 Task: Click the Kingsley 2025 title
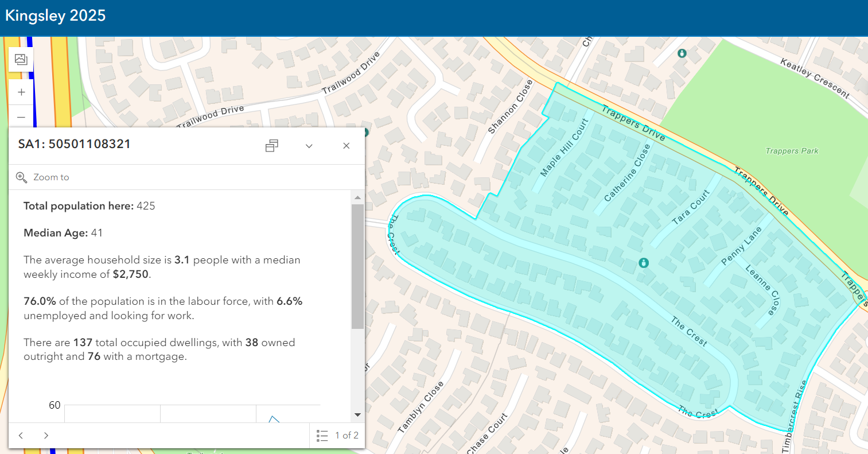click(55, 15)
